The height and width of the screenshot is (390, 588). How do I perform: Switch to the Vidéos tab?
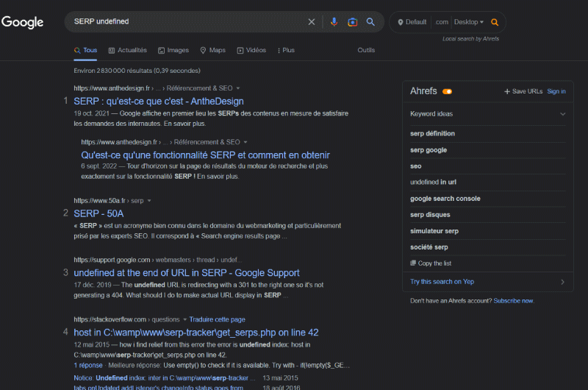251,50
